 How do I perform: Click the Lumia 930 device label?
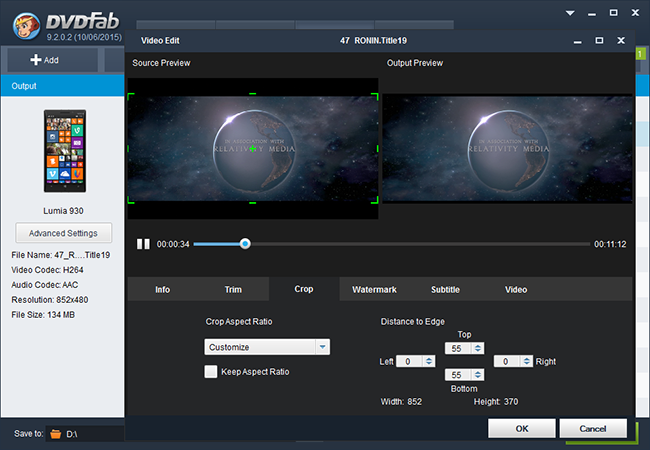(63, 210)
